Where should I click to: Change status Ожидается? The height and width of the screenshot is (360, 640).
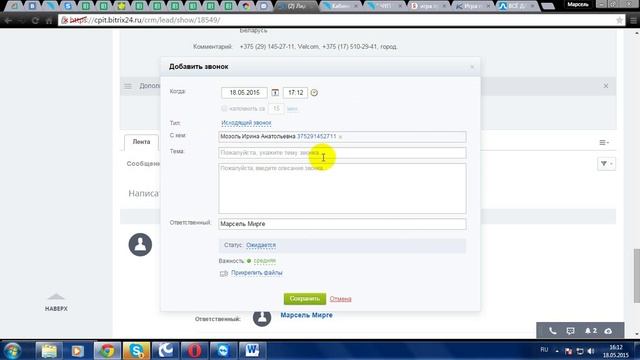coord(261,245)
